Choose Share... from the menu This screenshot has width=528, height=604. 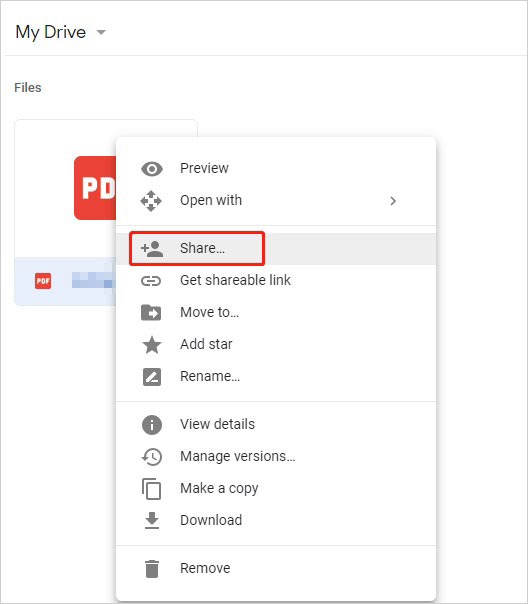click(276, 248)
